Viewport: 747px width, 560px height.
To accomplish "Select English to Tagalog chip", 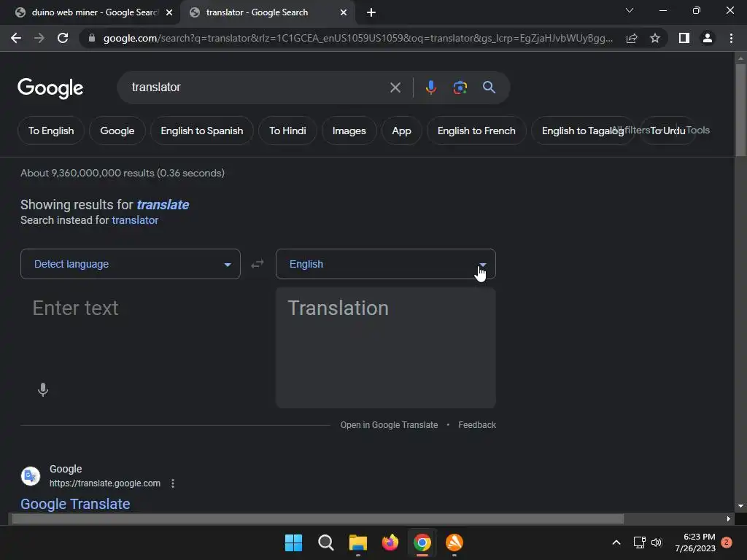I will (x=583, y=131).
